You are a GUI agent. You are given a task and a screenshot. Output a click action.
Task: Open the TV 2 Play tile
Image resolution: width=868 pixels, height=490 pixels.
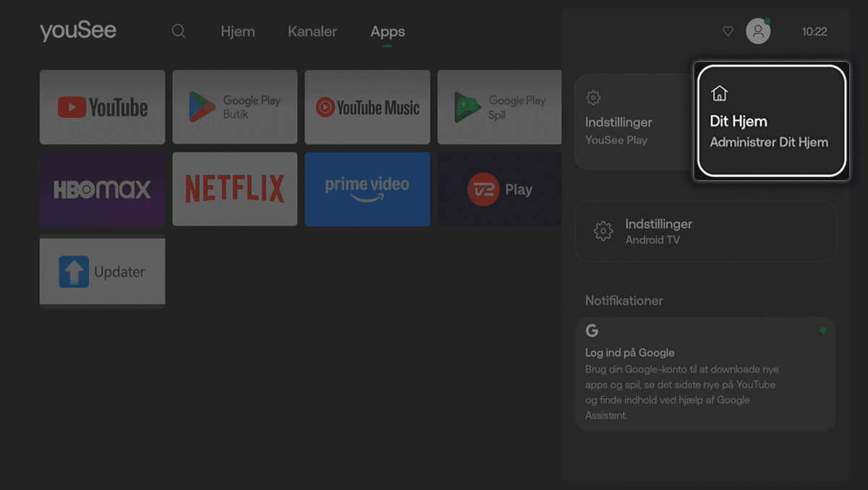pyautogui.click(x=499, y=189)
